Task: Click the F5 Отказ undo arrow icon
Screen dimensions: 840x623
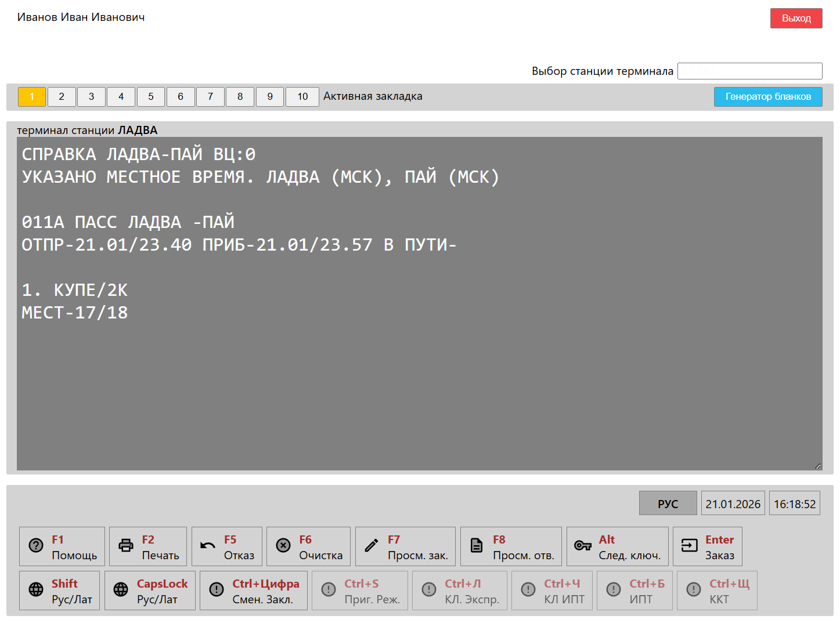Action: [208, 546]
